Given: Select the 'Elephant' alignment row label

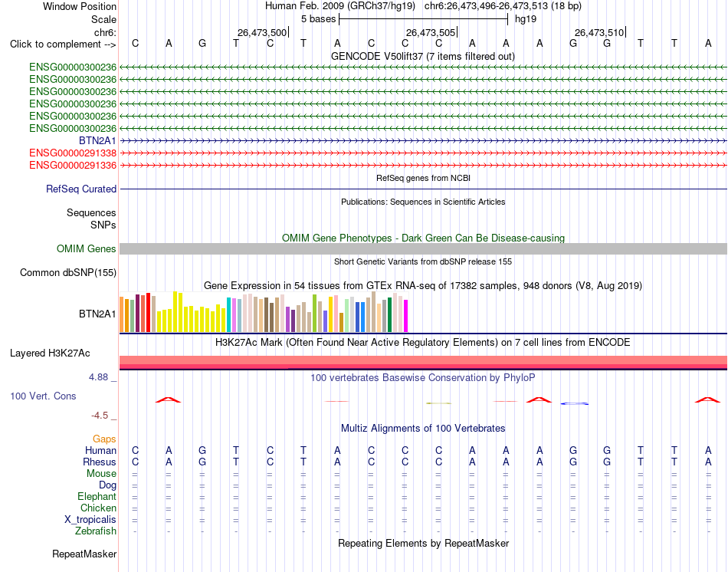Looking at the screenshot, I should (x=97, y=497).
